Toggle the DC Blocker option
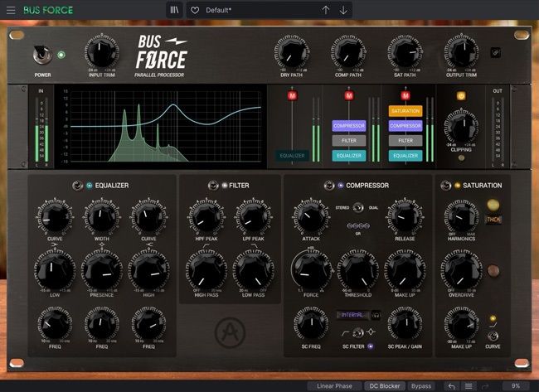This screenshot has width=539, height=392. 384,386
